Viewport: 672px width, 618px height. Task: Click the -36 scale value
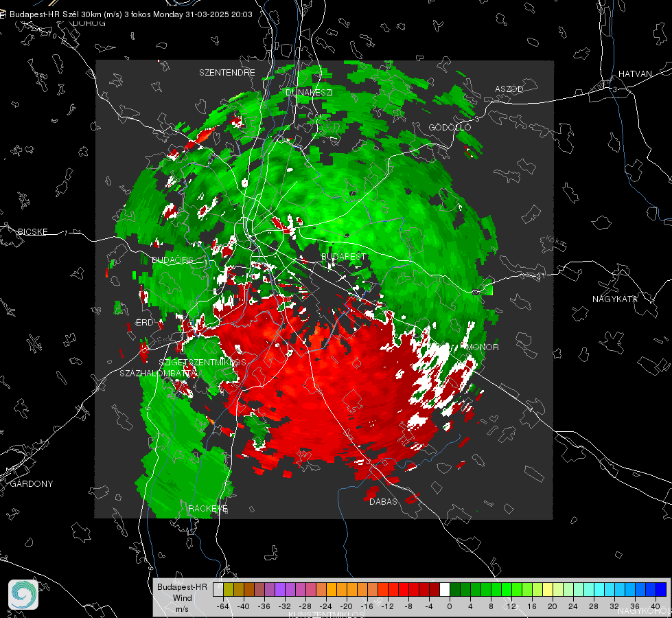pyautogui.click(x=264, y=606)
